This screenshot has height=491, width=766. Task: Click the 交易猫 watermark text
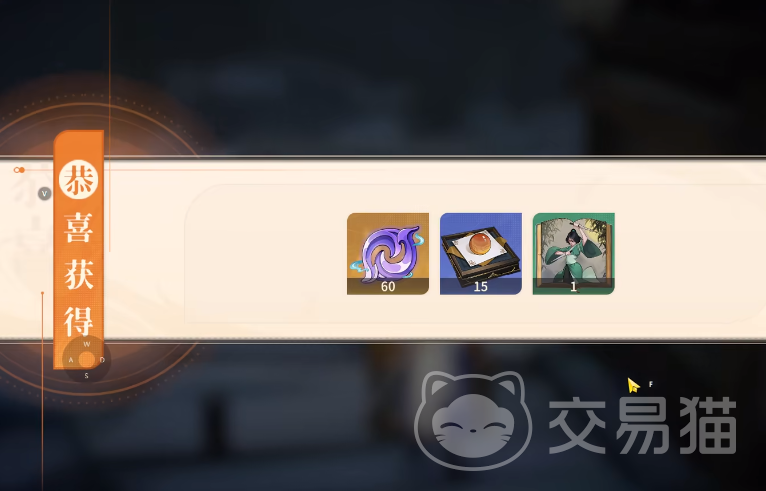tap(643, 425)
